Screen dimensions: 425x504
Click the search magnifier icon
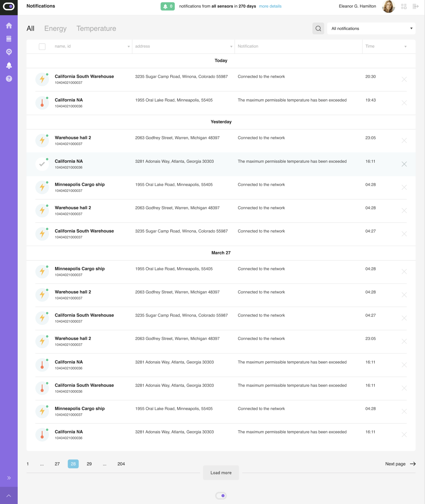318,29
